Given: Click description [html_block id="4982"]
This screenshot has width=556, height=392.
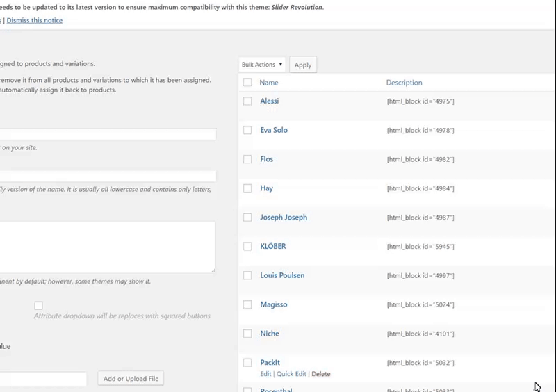Looking at the screenshot, I should [x=420, y=160].
